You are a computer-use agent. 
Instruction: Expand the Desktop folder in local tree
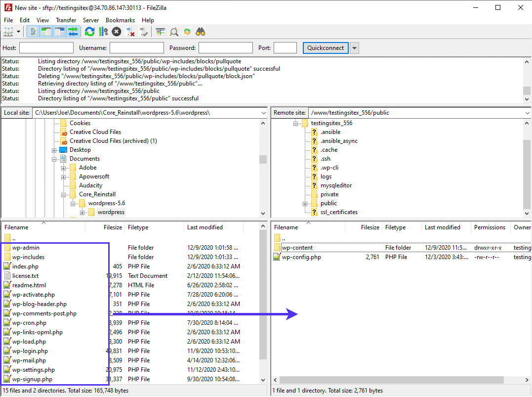click(54, 150)
